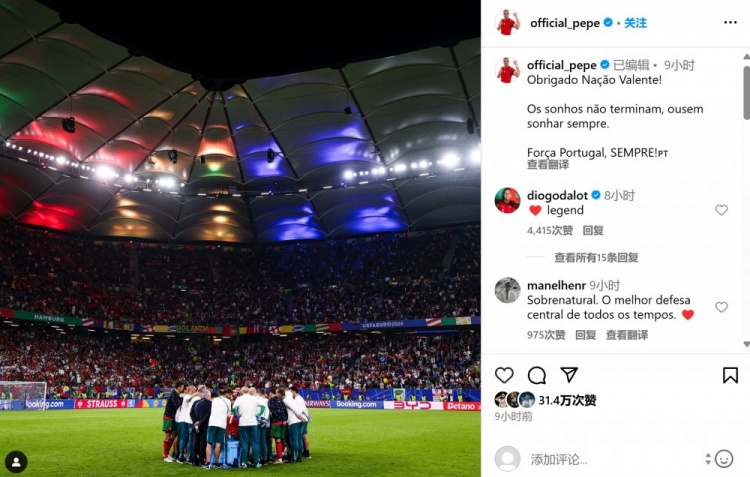Click the tagged people icon on photo

click(16, 462)
